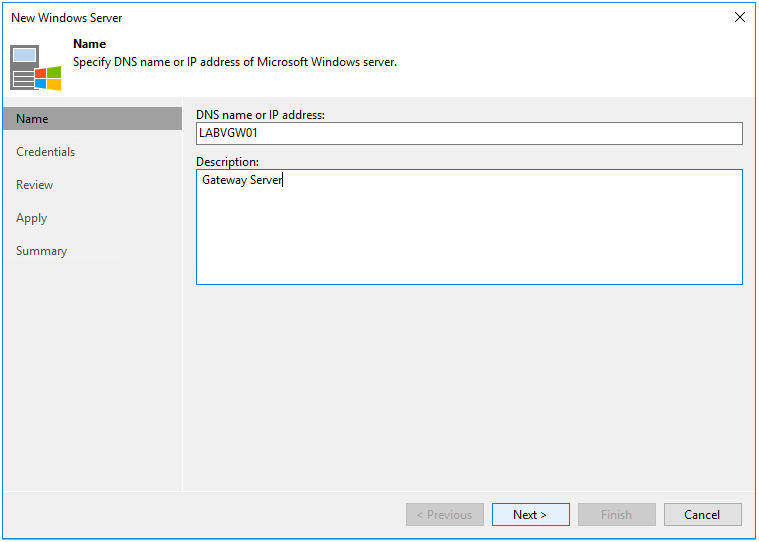
Task: Click the Windows server icon in header
Action: pyautogui.click(x=36, y=67)
